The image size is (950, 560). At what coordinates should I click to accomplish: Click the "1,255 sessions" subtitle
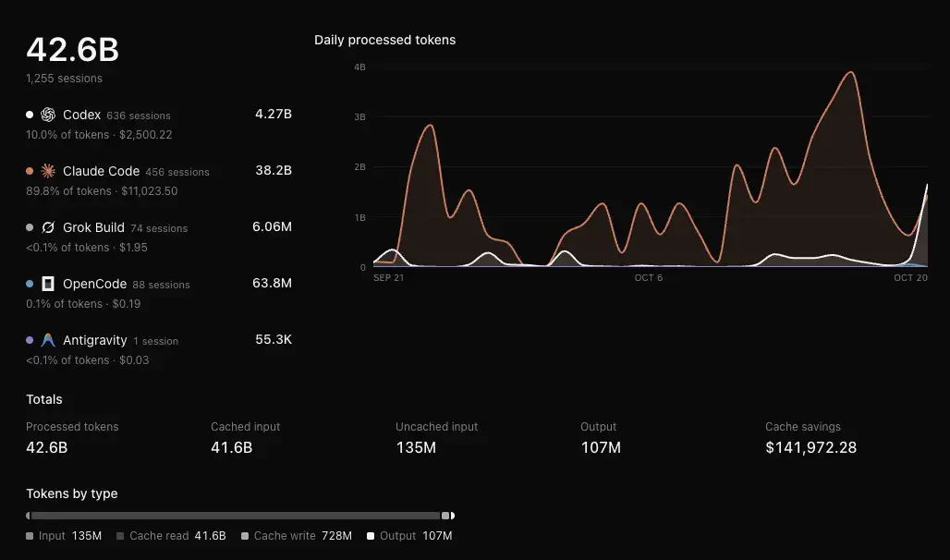[x=64, y=79]
